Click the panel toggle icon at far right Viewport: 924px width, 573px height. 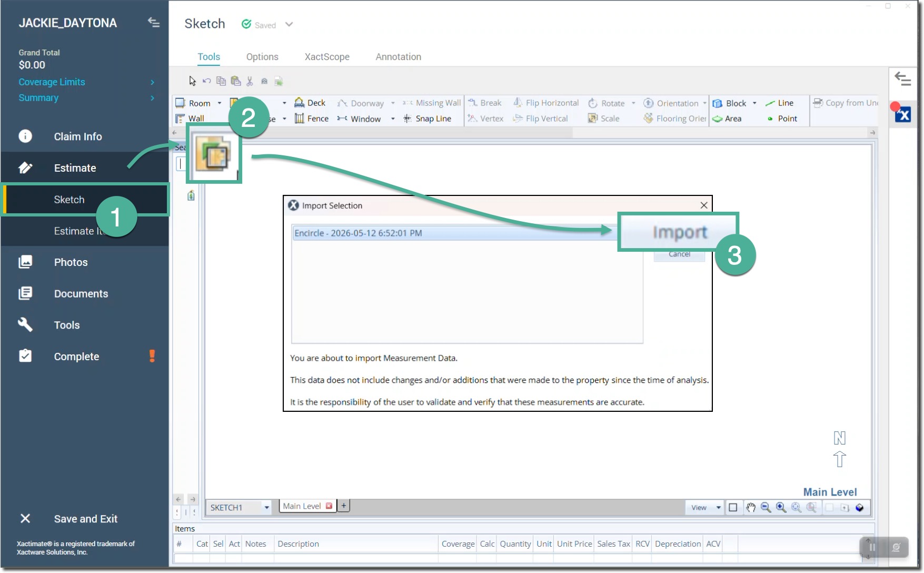(x=903, y=79)
